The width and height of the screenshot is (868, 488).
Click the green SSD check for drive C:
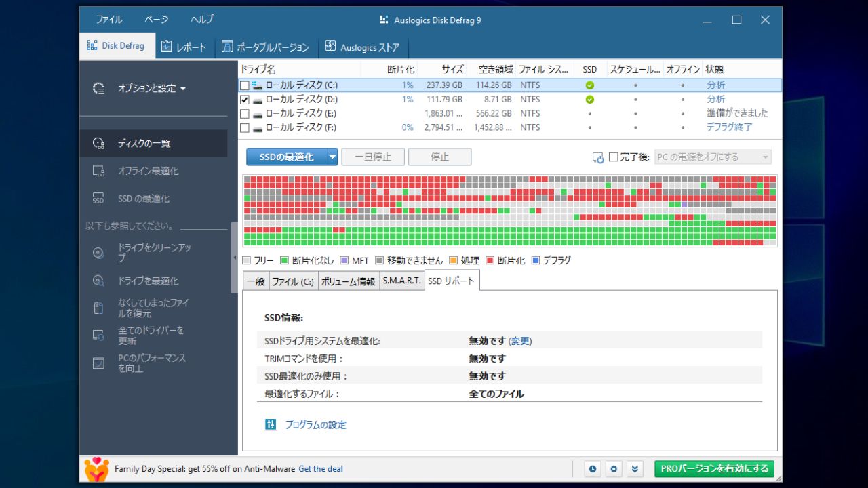pyautogui.click(x=590, y=85)
